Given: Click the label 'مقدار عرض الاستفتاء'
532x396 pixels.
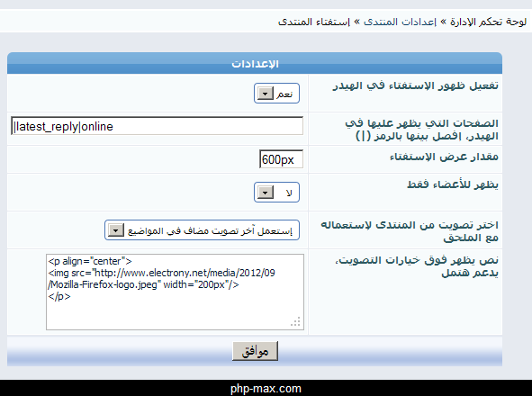Looking at the screenshot, I should 444,157.
